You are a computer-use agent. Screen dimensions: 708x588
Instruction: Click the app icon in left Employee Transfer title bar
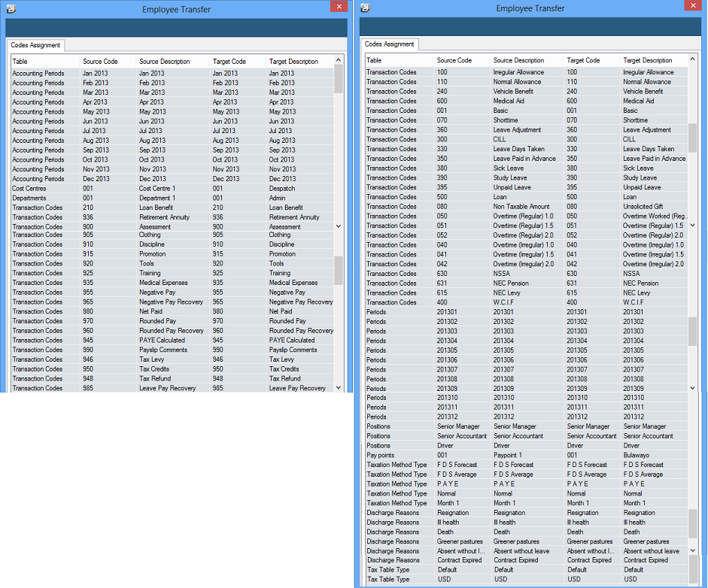(x=11, y=9)
